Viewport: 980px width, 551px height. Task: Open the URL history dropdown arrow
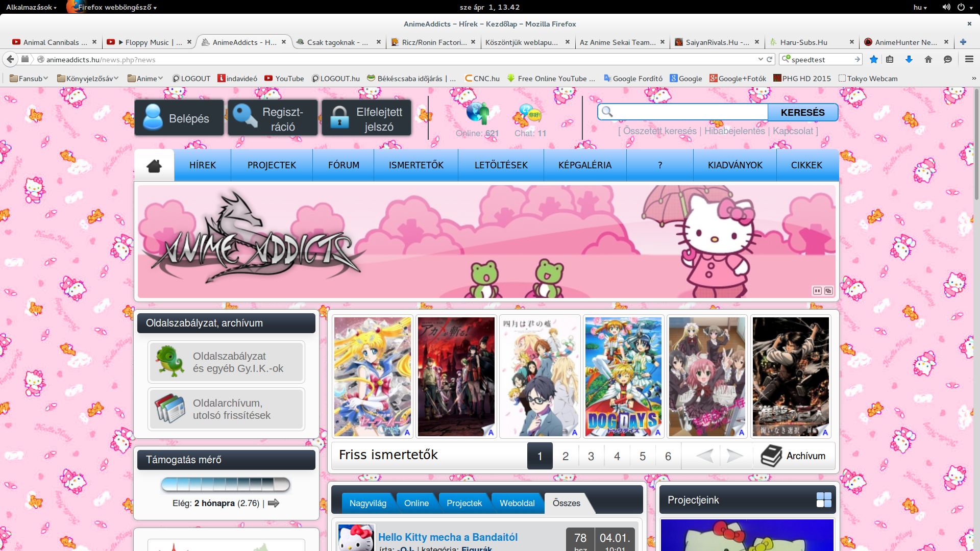[761, 60]
